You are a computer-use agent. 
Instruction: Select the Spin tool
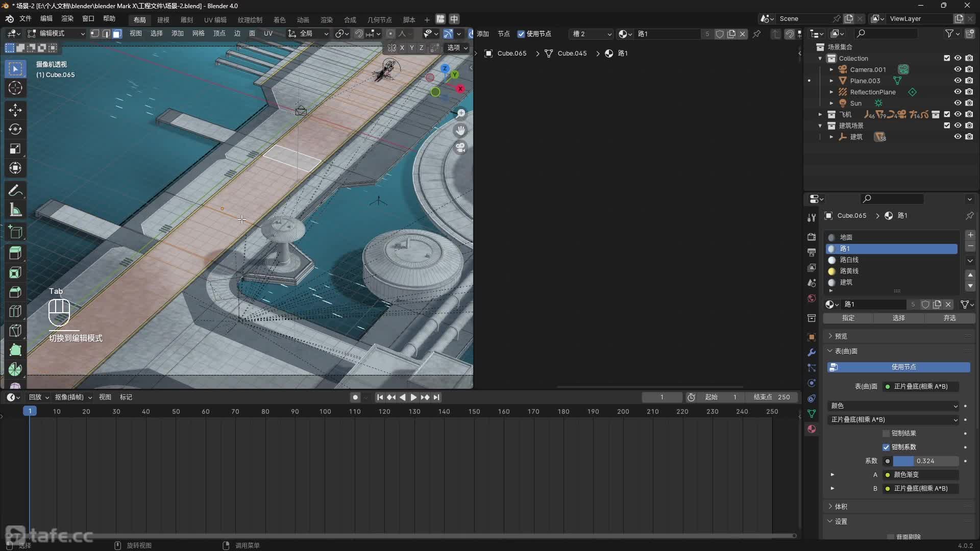click(x=15, y=369)
